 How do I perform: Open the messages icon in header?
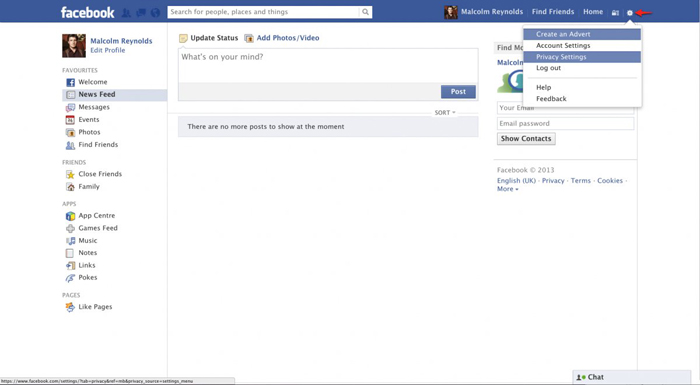pyautogui.click(x=141, y=13)
